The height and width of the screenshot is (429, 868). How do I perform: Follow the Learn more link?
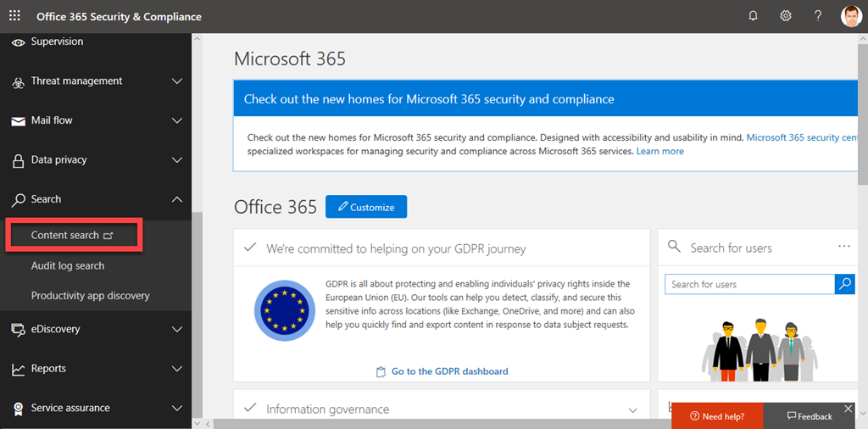coord(659,151)
